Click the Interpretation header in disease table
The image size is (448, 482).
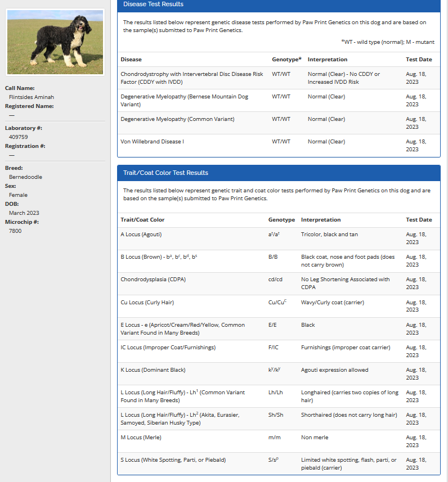coord(328,60)
